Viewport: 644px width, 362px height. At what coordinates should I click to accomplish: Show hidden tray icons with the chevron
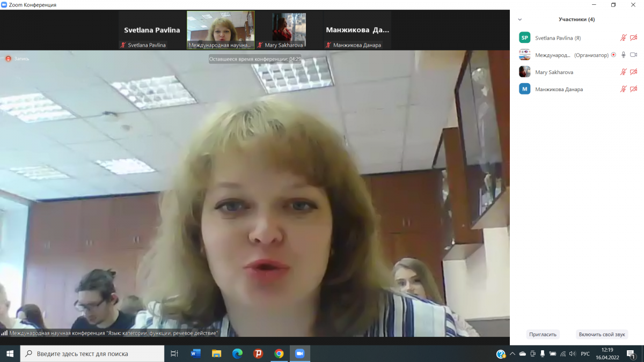[513, 353]
